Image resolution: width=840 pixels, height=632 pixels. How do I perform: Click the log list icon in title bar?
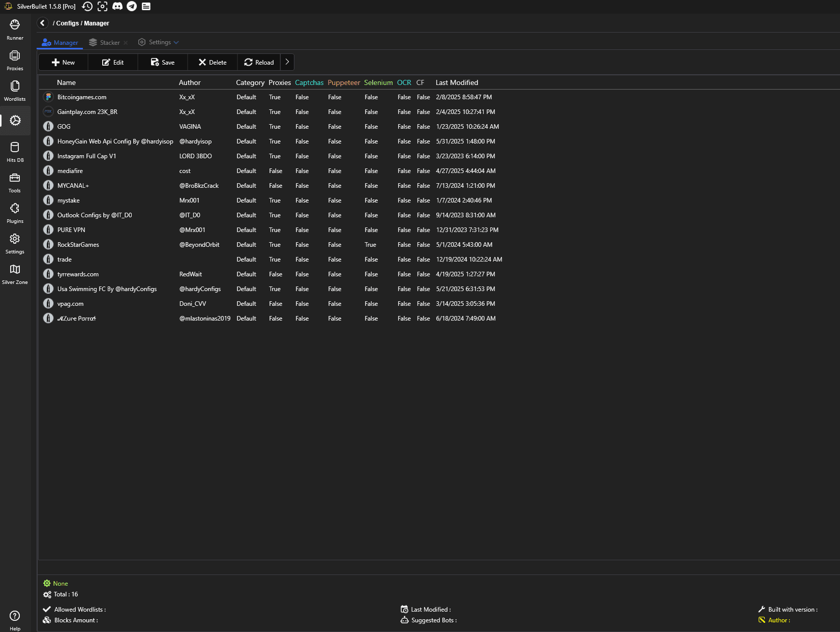[x=146, y=6]
